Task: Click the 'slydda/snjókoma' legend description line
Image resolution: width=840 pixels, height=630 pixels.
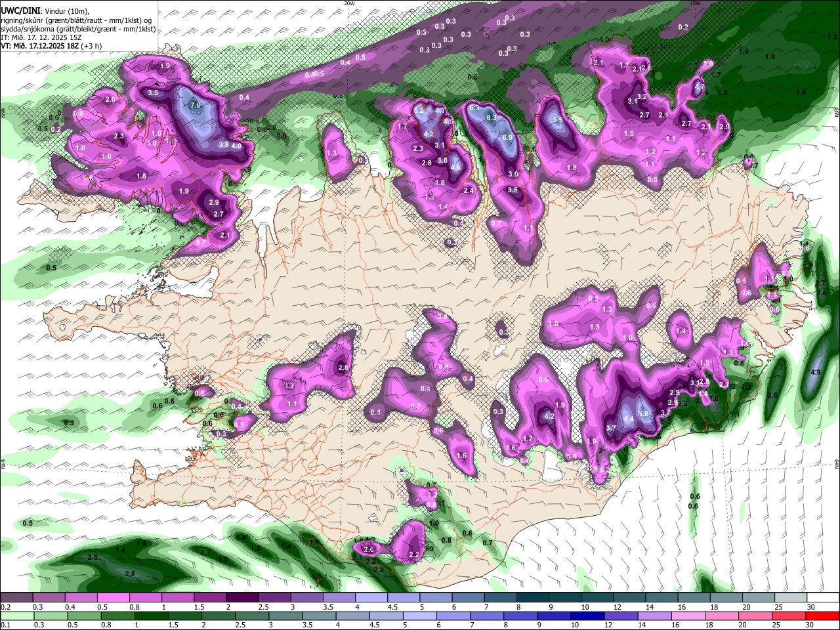Action: 78,29
